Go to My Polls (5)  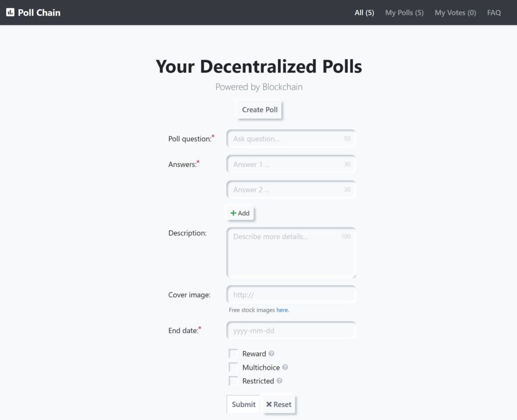(x=404, y=13)
